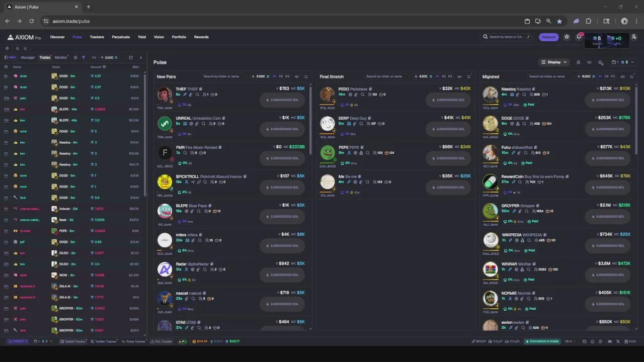Open Twitter Tracker from the bottom bar

coord(104,341)
